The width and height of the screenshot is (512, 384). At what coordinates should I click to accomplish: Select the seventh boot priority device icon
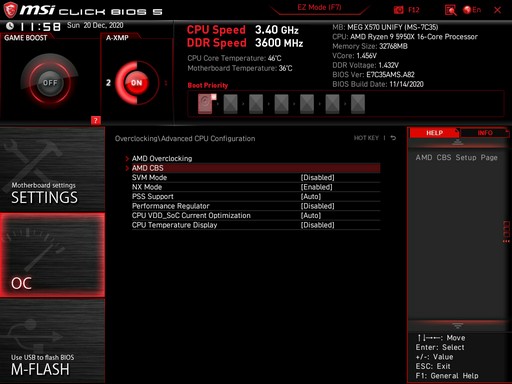(358, 104)
